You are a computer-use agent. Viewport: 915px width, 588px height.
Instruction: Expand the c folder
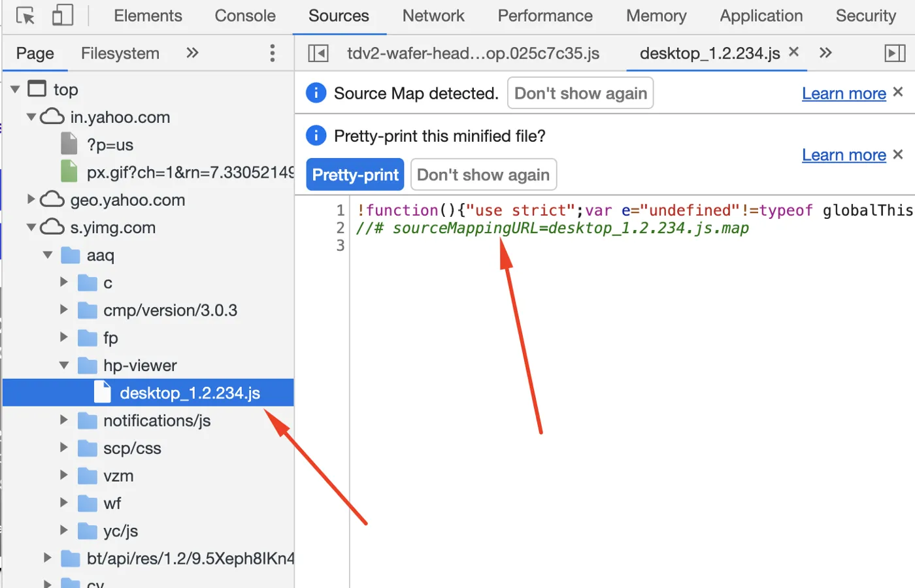(x=64, y=282)
